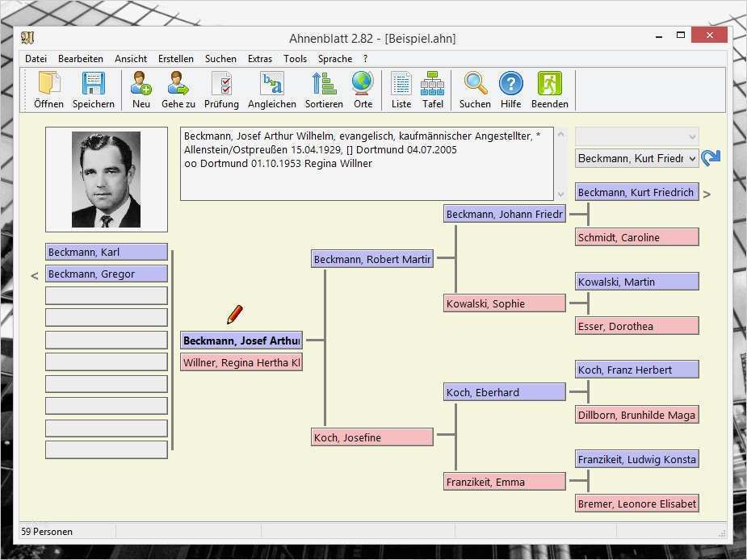
Task: Edit Josef Arthur using the pencil icon
Action: coord(233,314)
